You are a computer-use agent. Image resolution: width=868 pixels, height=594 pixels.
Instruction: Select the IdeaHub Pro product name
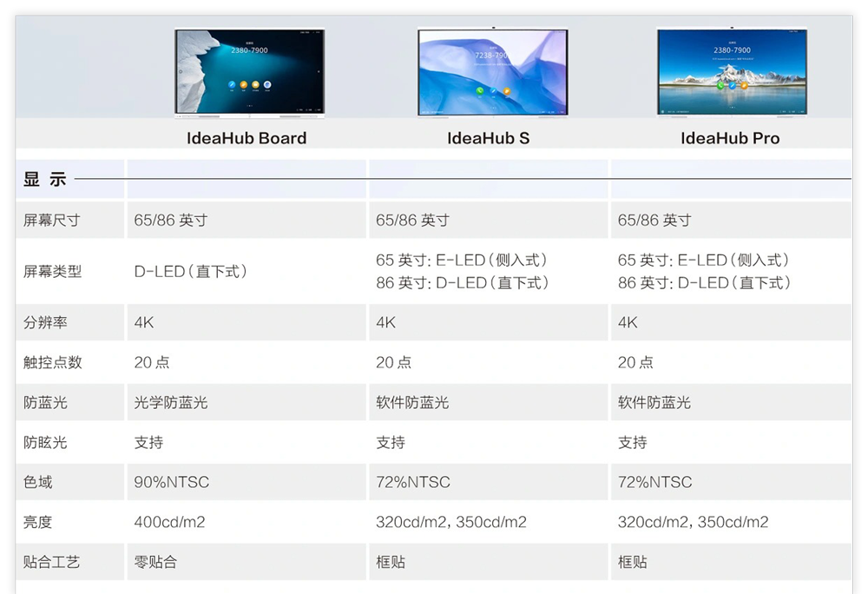point(730,138)
